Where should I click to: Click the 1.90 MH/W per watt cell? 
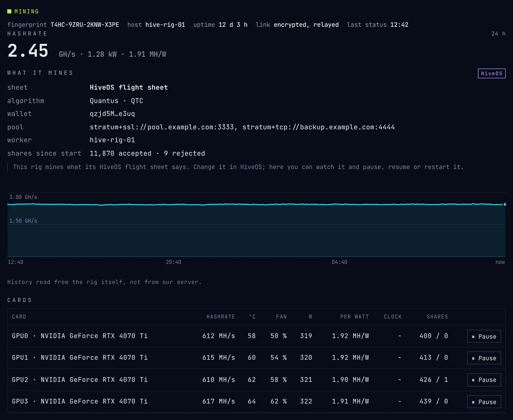pyautogui.click(x=350, y=380)
